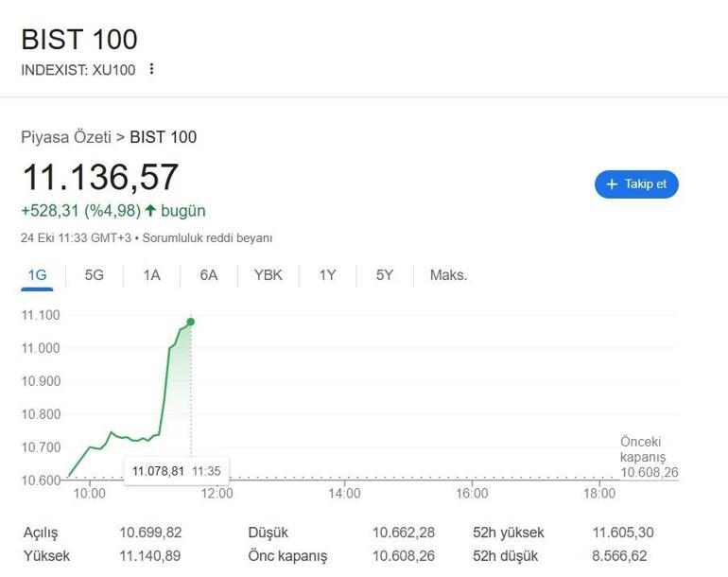Show the Maks. maximum range chart
Screen dimensions: 728x577
coord(448,275)
